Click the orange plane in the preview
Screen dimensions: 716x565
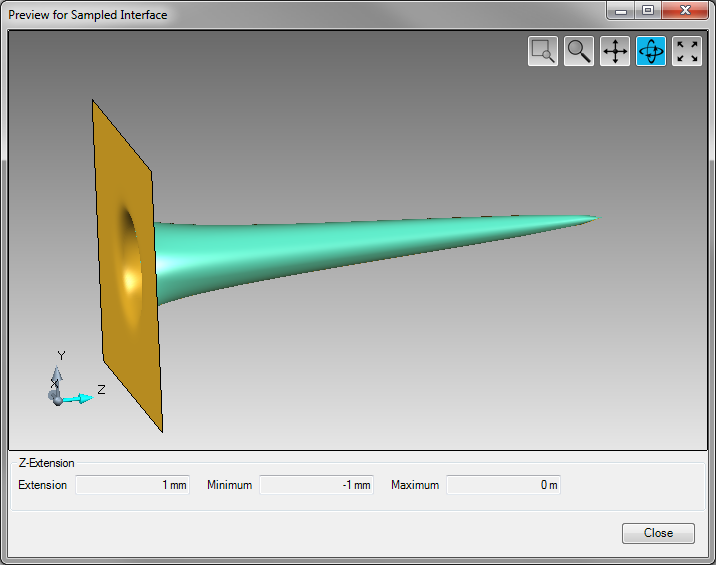pyautogui.click(x=127, y=265)
